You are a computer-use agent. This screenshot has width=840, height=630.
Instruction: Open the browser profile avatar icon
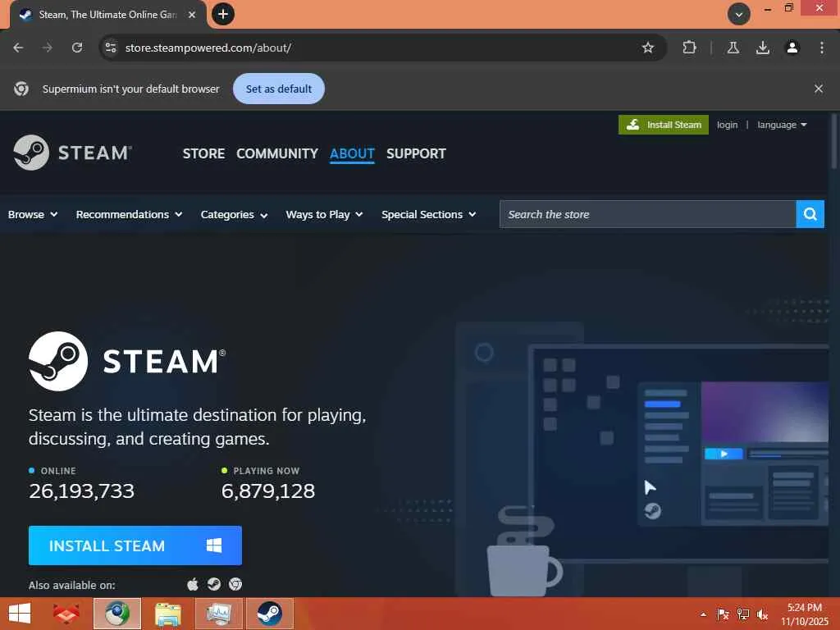point(792,48)
